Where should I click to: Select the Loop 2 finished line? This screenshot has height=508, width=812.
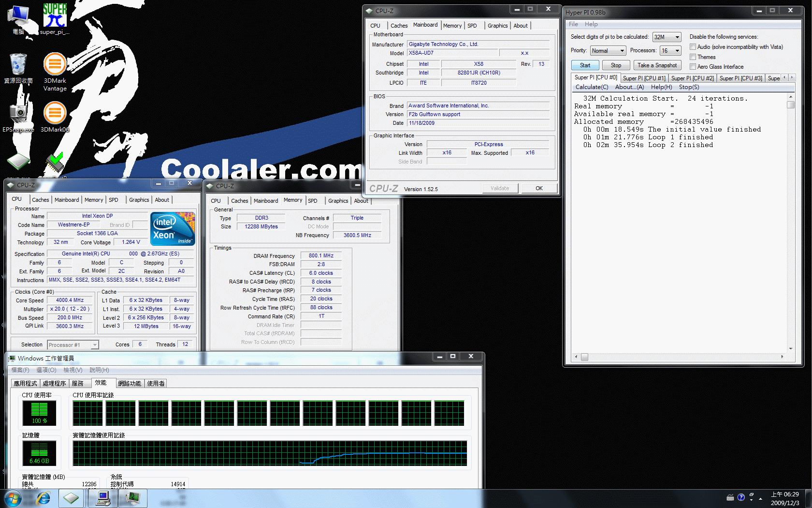click(x=648, y=145)
